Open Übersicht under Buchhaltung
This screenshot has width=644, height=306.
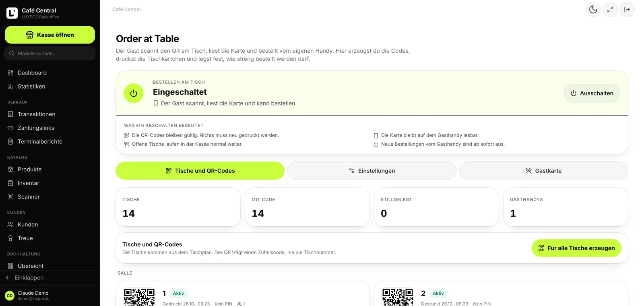tap(50, 266)
